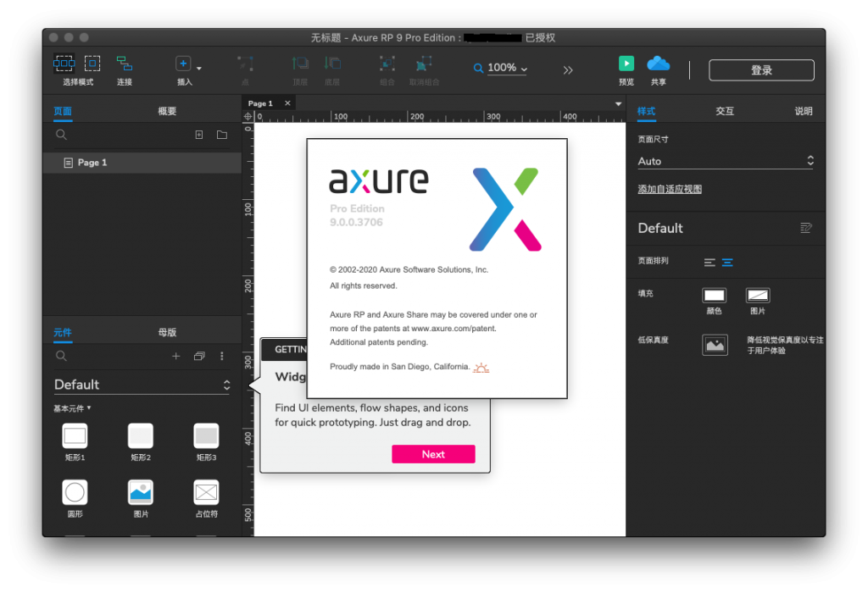Click the add folder icon in Pages panel
This screenshot has width=868, height=593.
222,135
